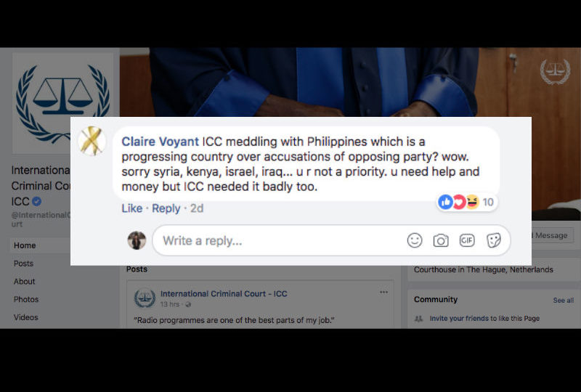Viewport: 581px width, 392px height.
Task: Like Claire Voyant's comment
Action: pyautogui.click(x=132, y=208)
